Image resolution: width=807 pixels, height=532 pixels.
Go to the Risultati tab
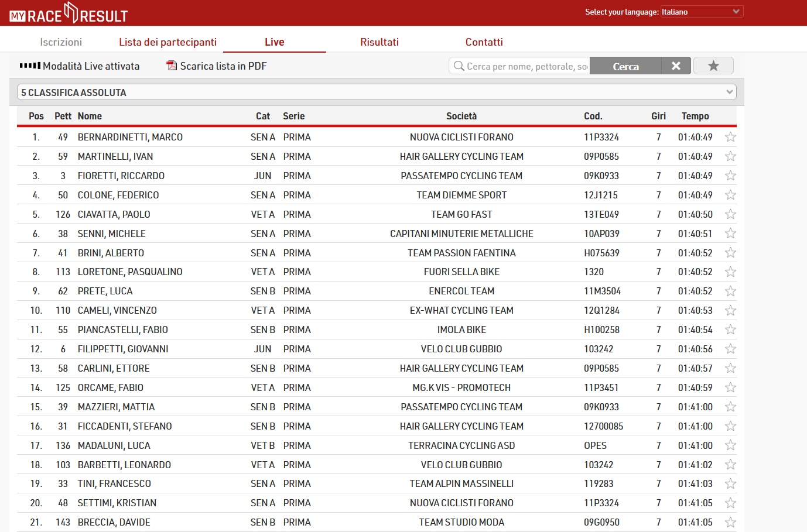(379, 42)
